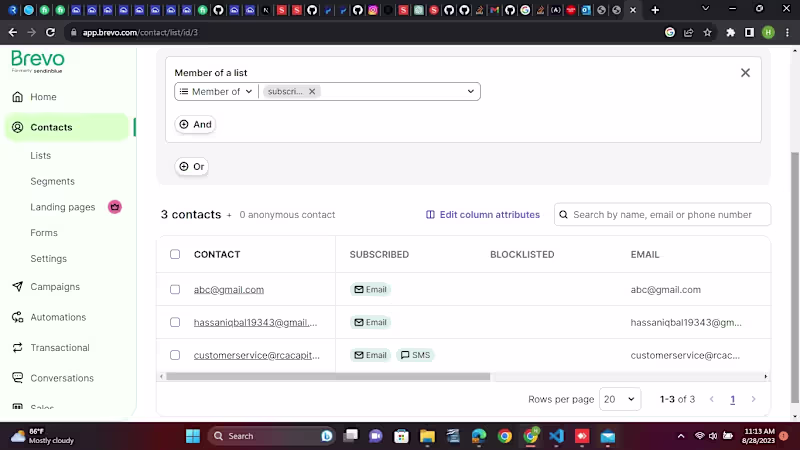Open contact hassaniqbal19343@gmail...
This screenshot has height=450, width=800.
tap(255, 322)
